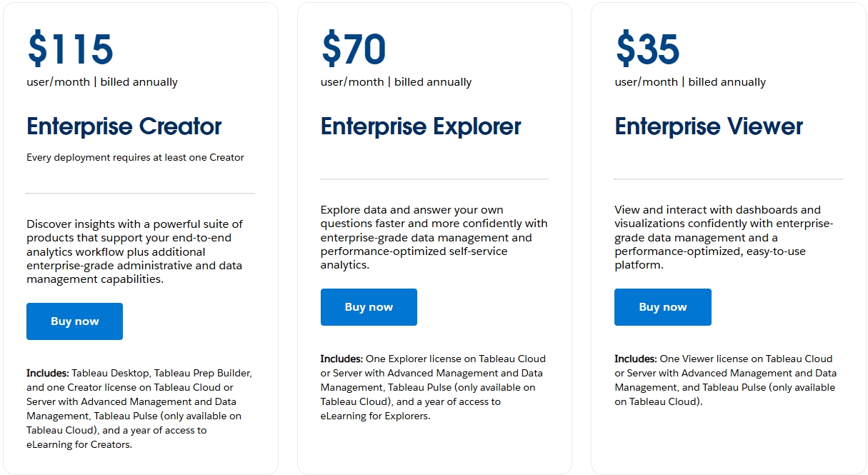This screenshot has height=475, width=868.
Task: Click the divider line below Enterprise Explorer
Action: click(434, 179)
